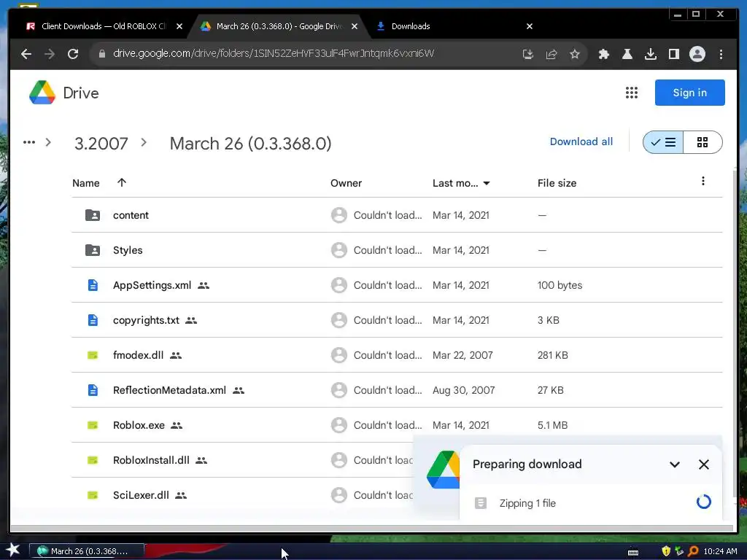Open the Chrome profile avatar
747x560 pixels.
pos(697,54)
